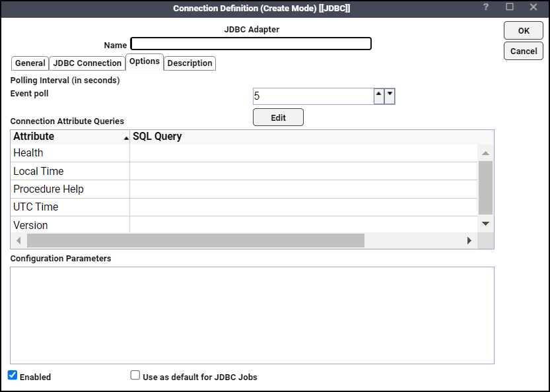Click the horizontal scroll left arrow
The image size is (550, 392).
pos(19,240)
